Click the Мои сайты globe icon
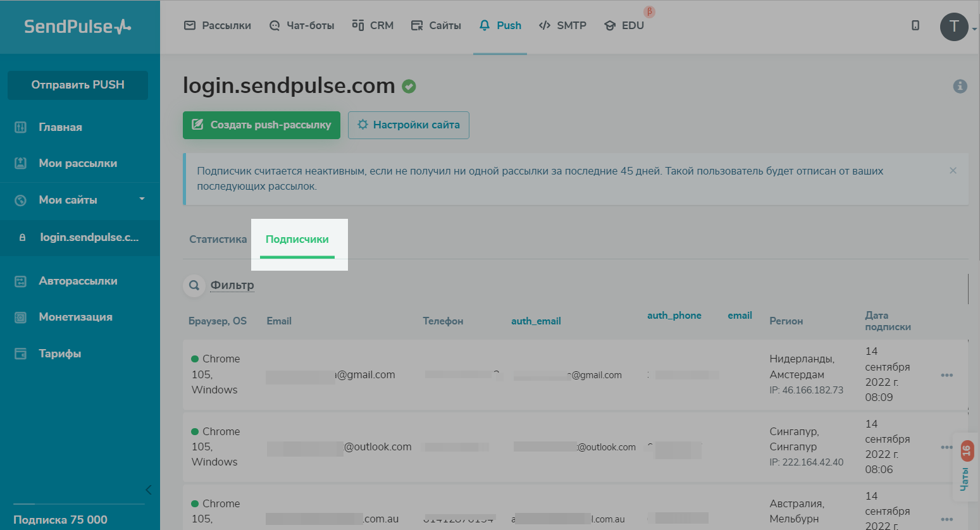The image size is (980, 530). tap(21, 200)
